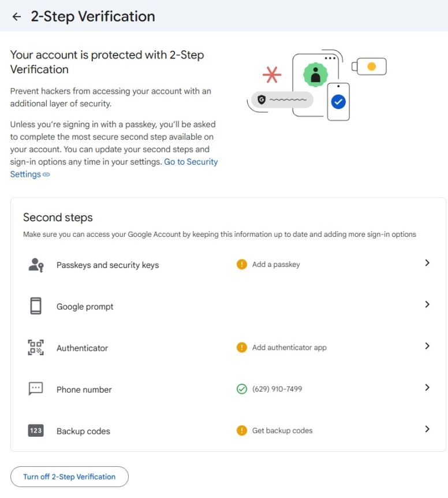This screenshot has width=448, height=498.
Task: Open the Go to Security Settings link
Action: pyautogui.click(x=191, y=162)
